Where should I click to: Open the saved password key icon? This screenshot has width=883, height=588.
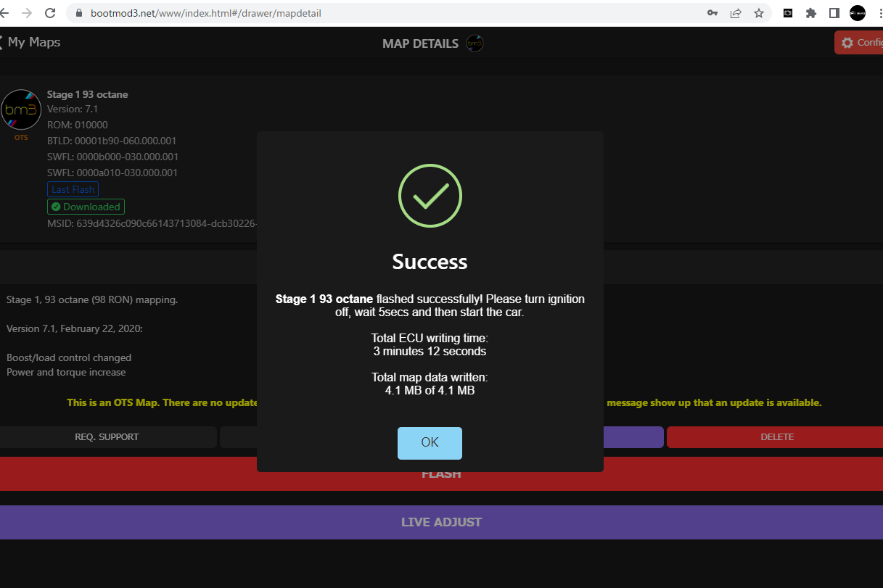(712, 13)
